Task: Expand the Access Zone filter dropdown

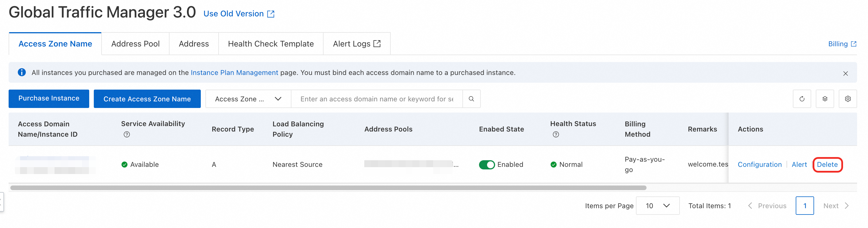Action: click(x=248, y=99)
